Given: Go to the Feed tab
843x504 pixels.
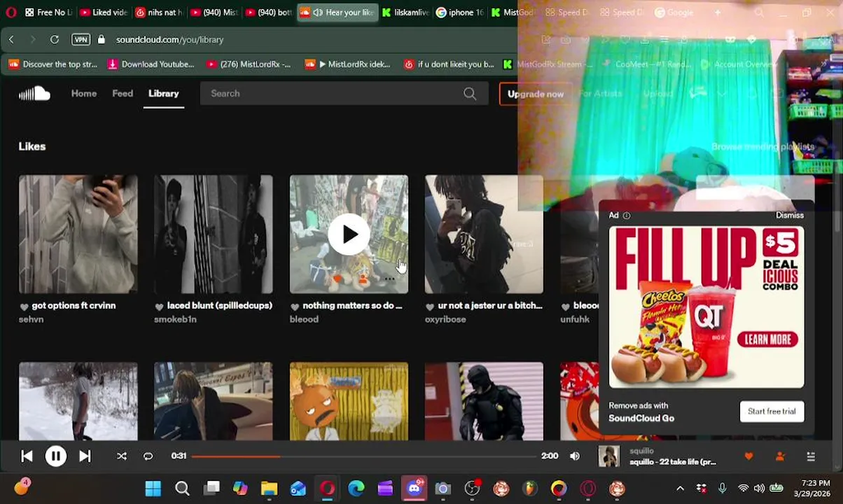Looking at the screenshot, I should tap(123, 93).
